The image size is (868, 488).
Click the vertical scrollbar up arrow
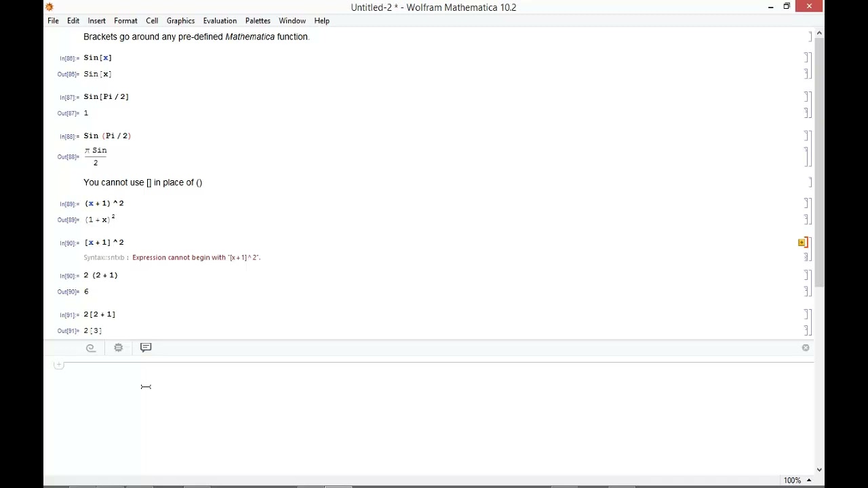(819, 33)
